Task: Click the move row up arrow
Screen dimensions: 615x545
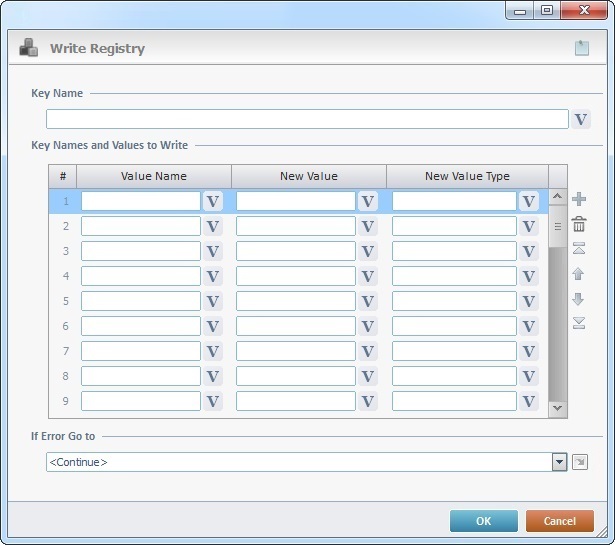Action: [x=579, y=274]
